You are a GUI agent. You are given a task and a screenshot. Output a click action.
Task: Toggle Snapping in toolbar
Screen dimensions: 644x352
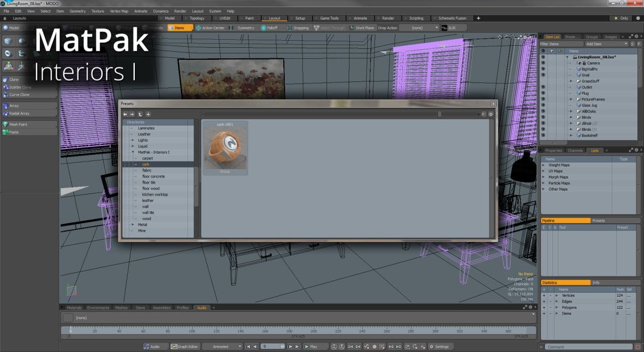tap(298, 28)
